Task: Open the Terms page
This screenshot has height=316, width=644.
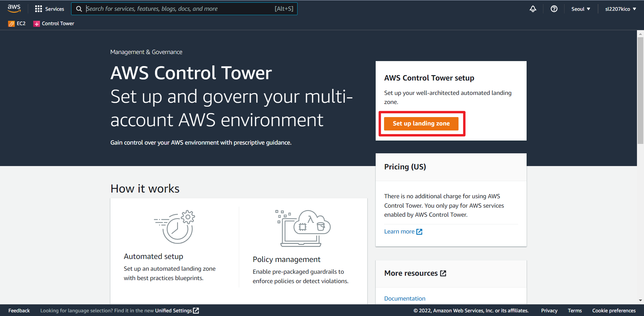Action: tap(575, 310)
